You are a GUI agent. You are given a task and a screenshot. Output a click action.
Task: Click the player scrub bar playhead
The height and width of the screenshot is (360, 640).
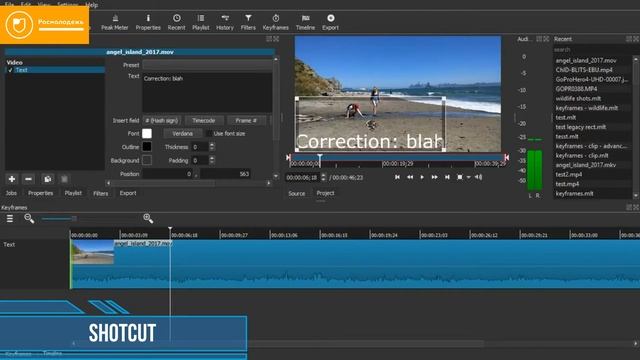(320, 158)
